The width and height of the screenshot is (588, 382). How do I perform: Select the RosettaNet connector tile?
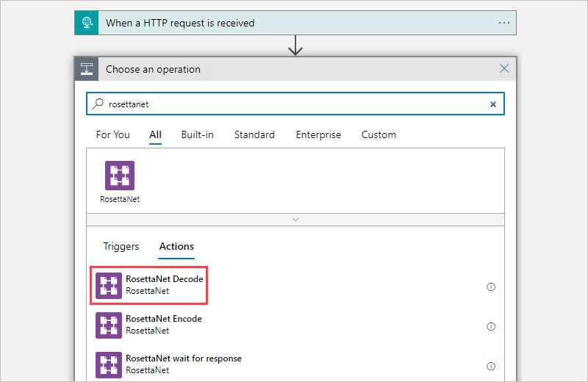tap(120, 181)
